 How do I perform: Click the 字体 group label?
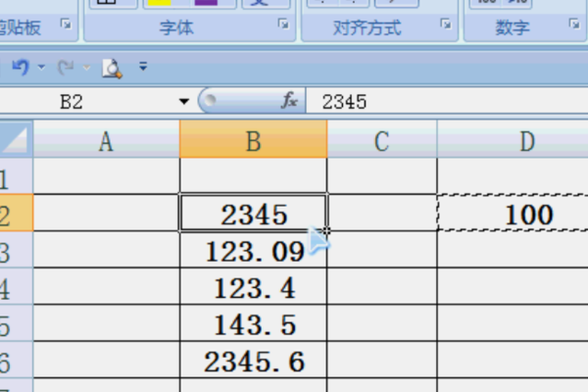[176, 27]
